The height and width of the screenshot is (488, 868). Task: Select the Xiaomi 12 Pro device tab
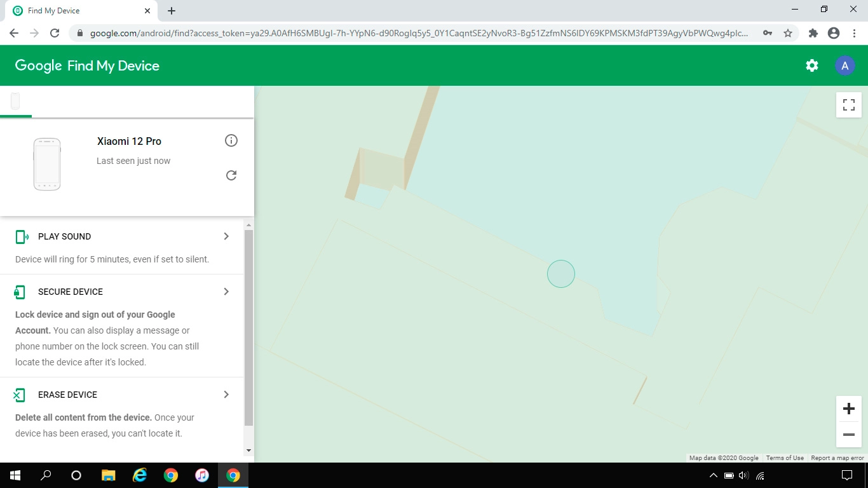click(x=15, y=101)
